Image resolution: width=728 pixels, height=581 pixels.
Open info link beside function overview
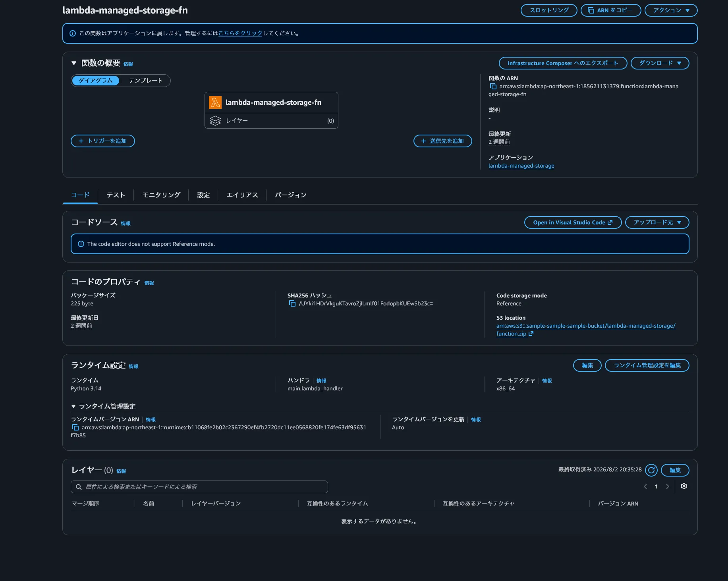(x=128, y=64)
